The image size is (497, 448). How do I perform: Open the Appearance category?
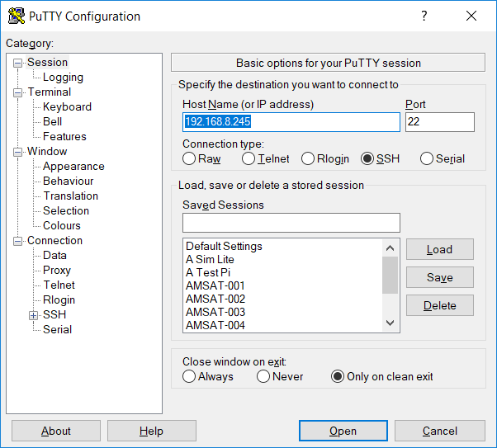coord(73,167)
